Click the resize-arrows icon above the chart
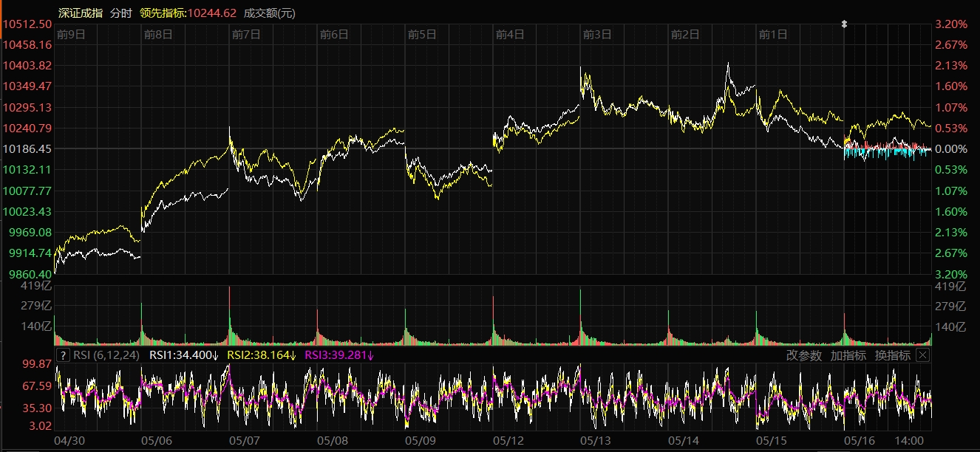The image size is (980, 452). tap(844, 24)
